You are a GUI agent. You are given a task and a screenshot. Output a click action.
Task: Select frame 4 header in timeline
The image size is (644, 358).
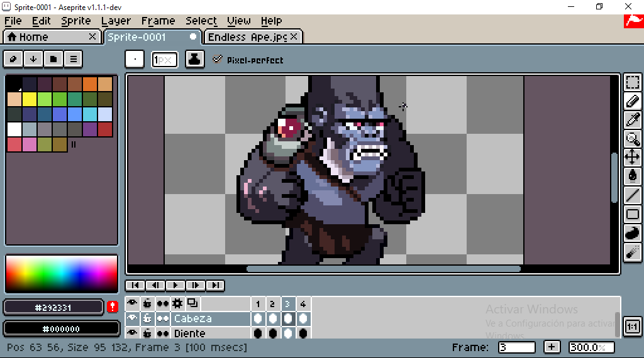pos(303,304)
